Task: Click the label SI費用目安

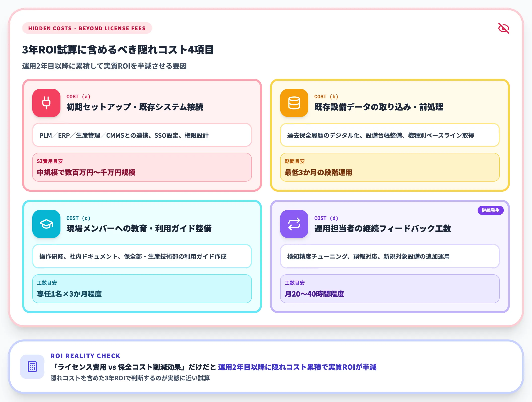Action: point(50,161)
